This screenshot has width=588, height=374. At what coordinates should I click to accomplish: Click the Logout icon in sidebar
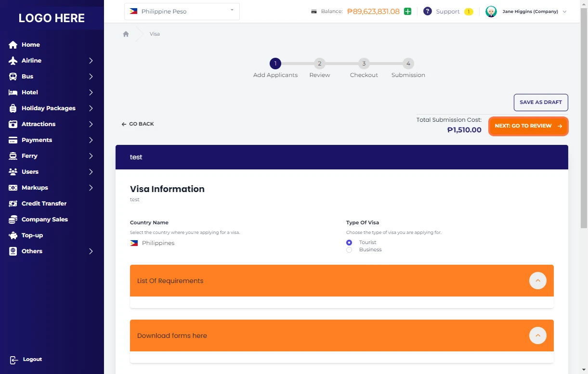point(13,360)
